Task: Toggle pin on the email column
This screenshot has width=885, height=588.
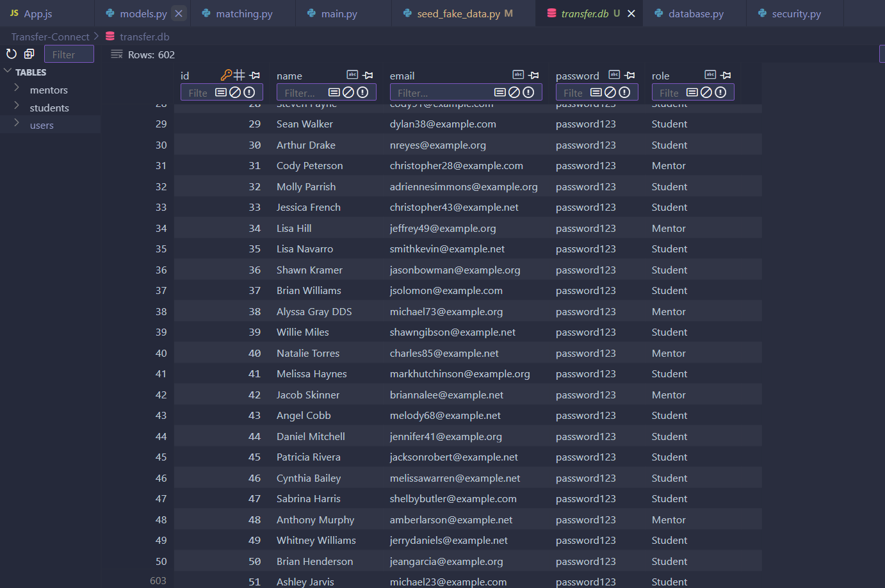Action: pos(534,75)
